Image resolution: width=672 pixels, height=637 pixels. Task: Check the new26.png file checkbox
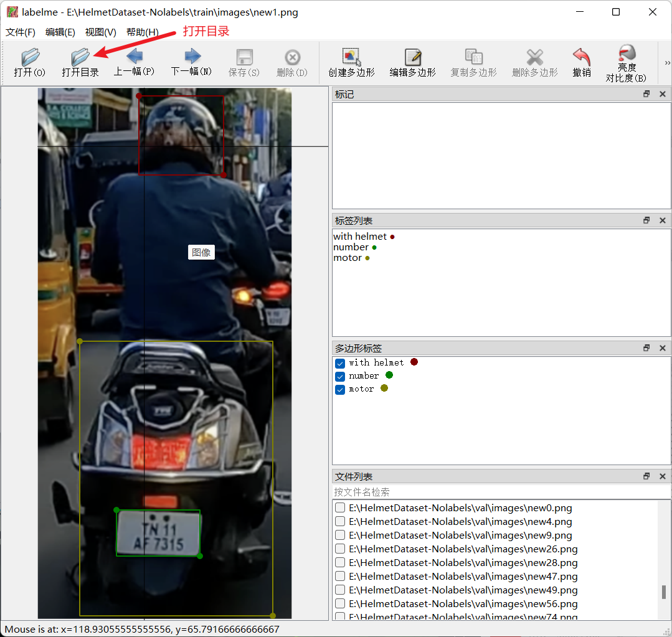(340, 549)
